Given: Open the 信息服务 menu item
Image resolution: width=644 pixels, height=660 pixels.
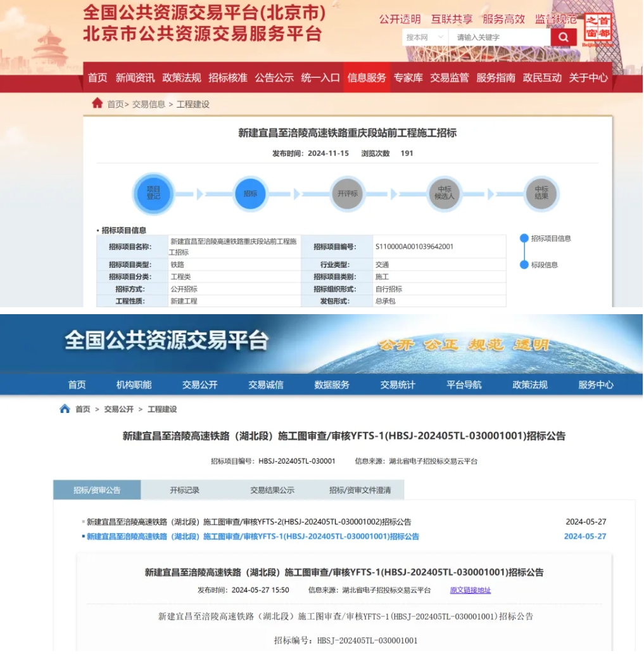Looking at the screenshot, I should 367,78.
